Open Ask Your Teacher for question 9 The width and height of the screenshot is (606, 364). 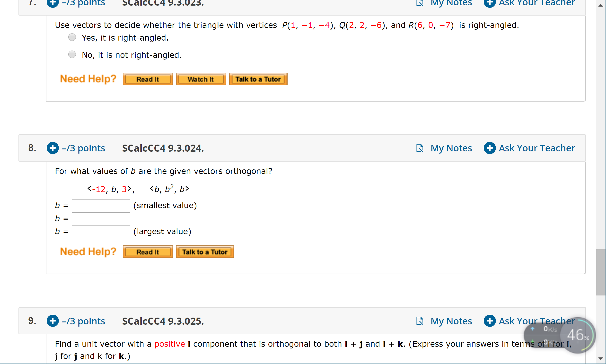(537, 321)
